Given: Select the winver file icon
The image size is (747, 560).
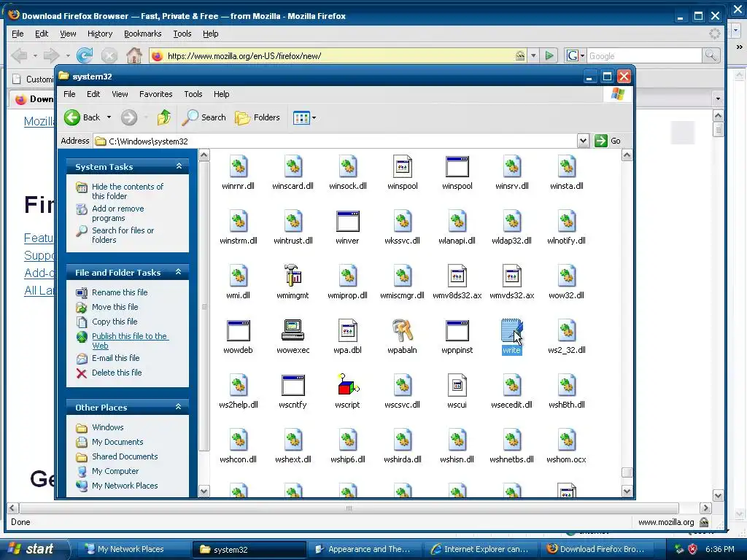Looking at the screenshot, I should coord(347,222).
